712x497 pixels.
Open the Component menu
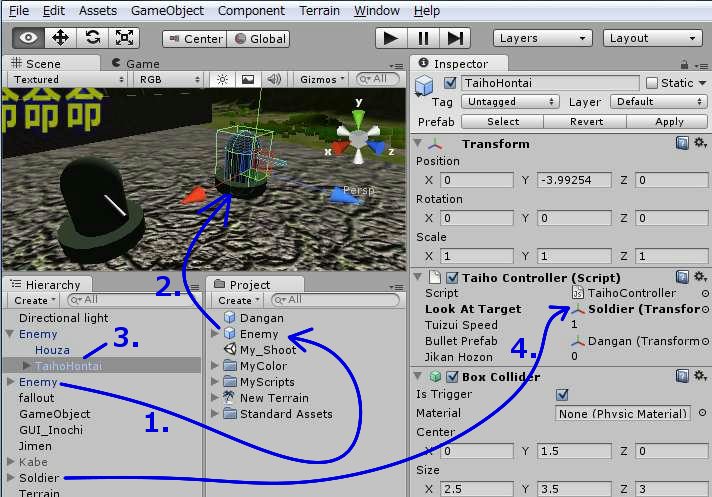[251, 10]
